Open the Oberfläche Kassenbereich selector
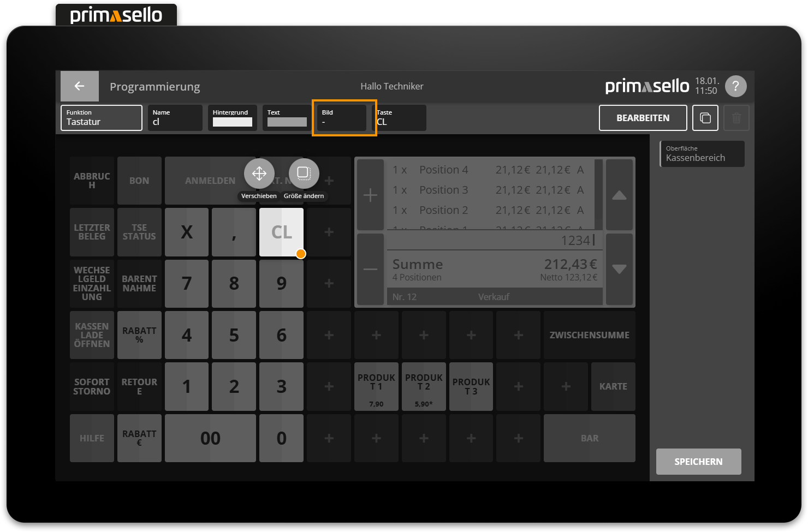This screenshot has height=532, width=808. (702, 154)
